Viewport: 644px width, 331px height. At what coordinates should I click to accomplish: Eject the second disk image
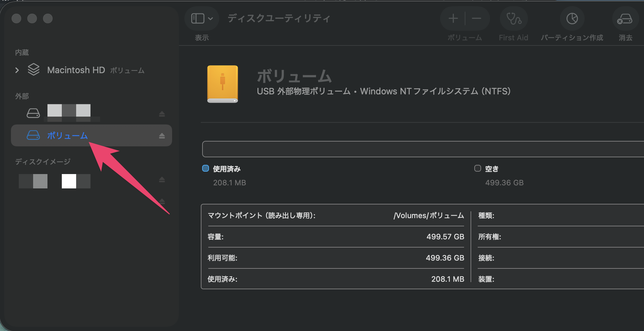click(x=162, y=202)
